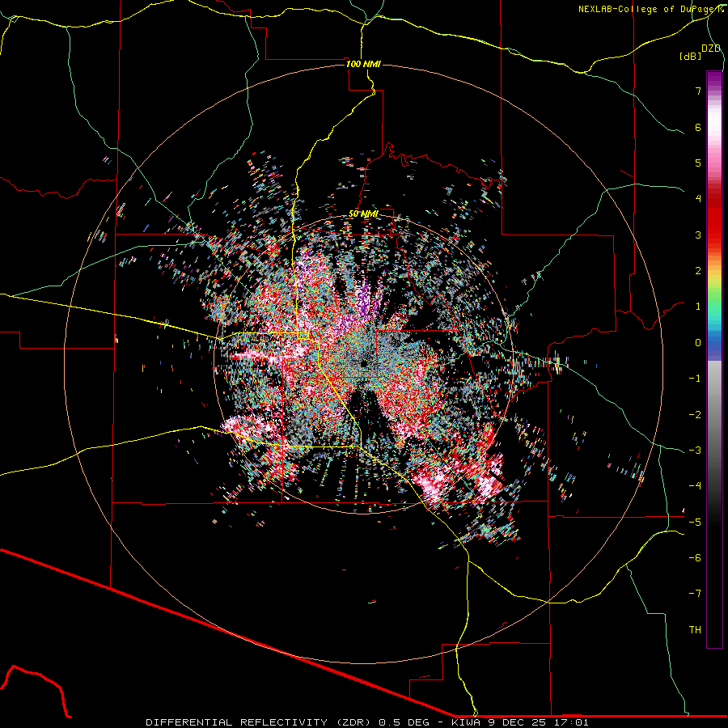
Task: Click the TH threshold label on the scale
Action: (x=695, y=630)
